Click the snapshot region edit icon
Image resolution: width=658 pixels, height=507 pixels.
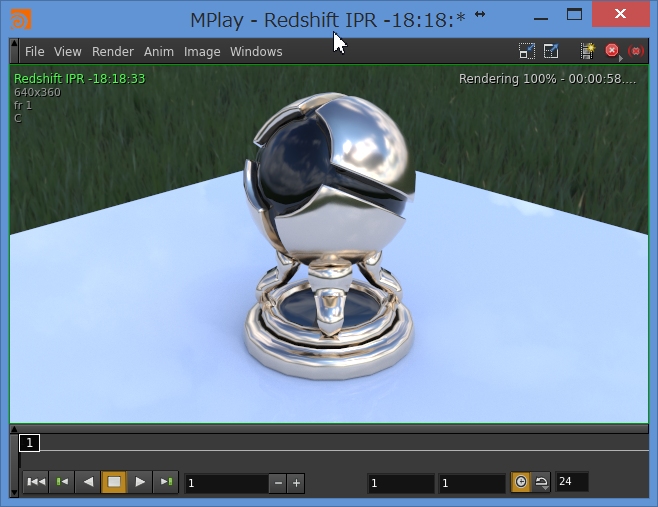551,51
